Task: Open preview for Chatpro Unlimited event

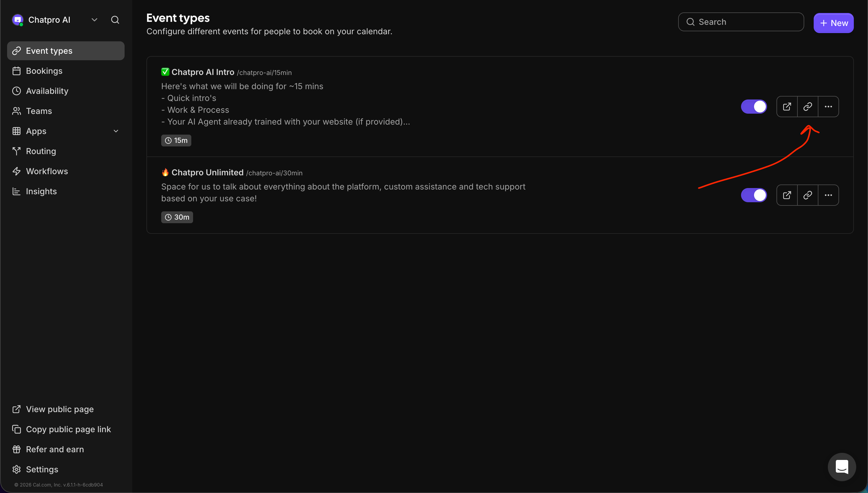Action: pos(787,195)
